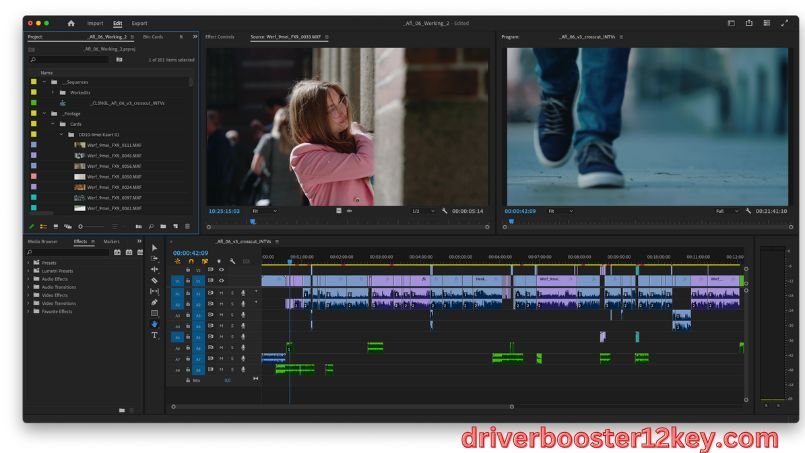Select the Hand tool
The width and height of the screenshot is (805, 453).
click(155, 324)
